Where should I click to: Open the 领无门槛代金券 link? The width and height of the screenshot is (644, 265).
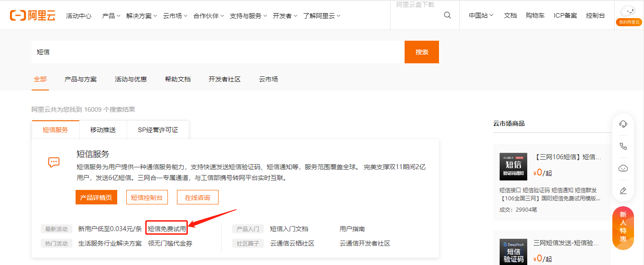[x=170, y=243]
